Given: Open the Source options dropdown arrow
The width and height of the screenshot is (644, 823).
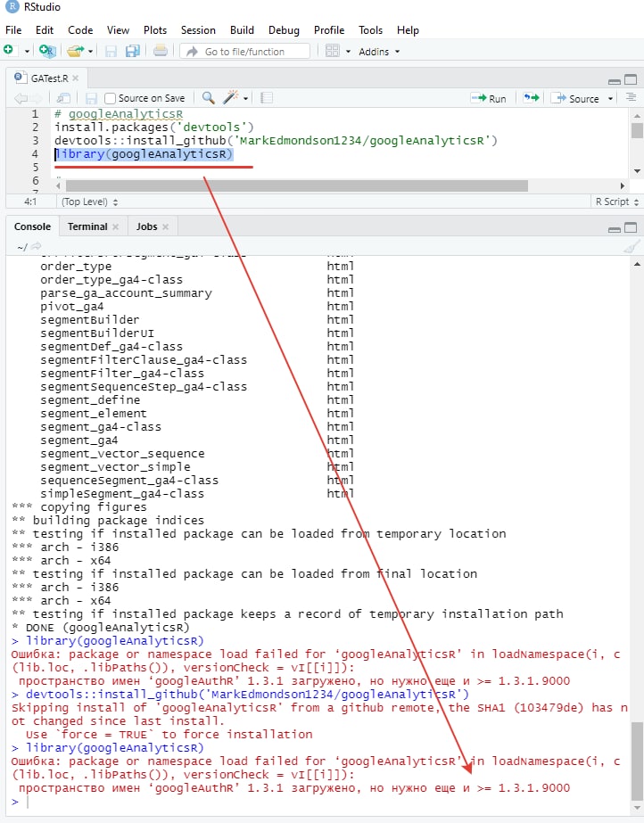Looking at the screenshot, I should (610, 99).
